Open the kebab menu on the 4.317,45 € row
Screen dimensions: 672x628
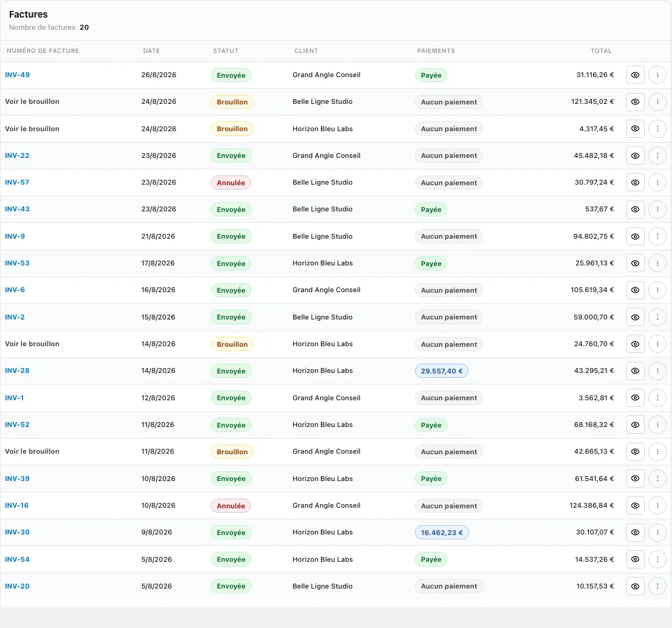(x=657, y=129)
